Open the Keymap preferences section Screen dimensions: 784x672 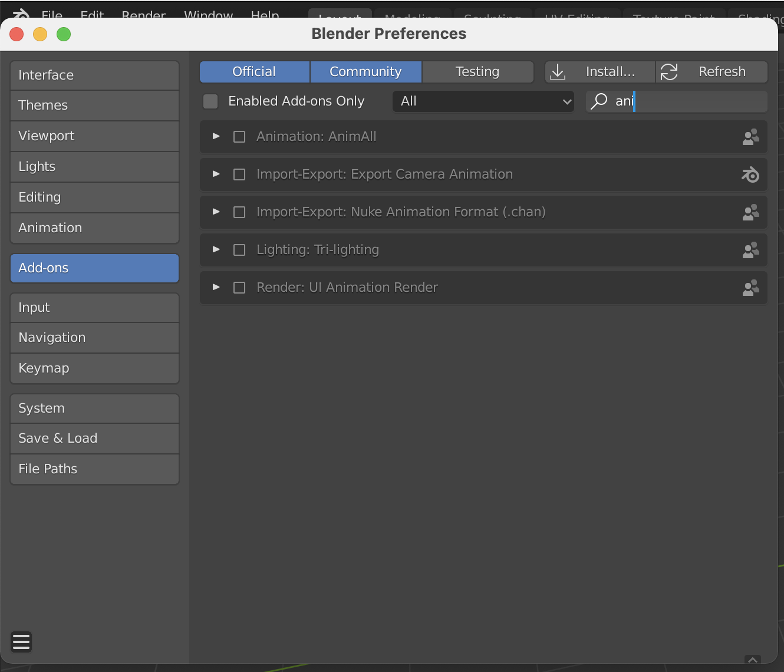click(94, 368)
